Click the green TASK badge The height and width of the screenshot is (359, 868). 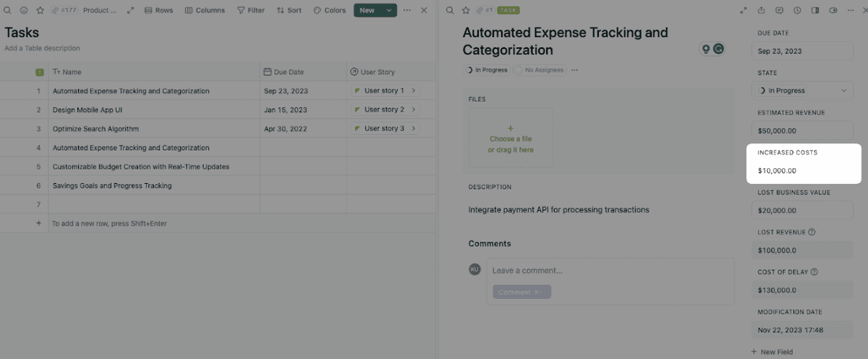click(x=508, y=10)
